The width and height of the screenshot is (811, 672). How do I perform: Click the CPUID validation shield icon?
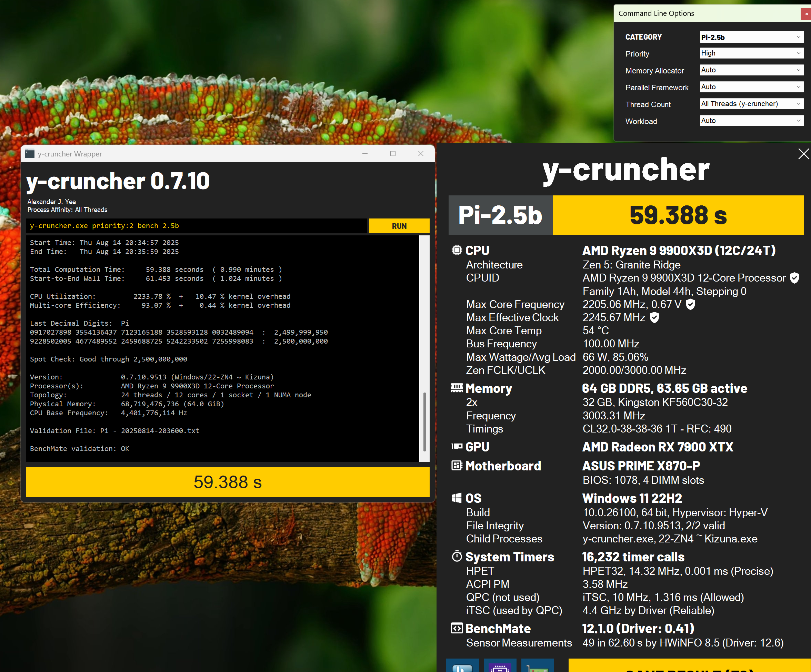coord(794,278)
